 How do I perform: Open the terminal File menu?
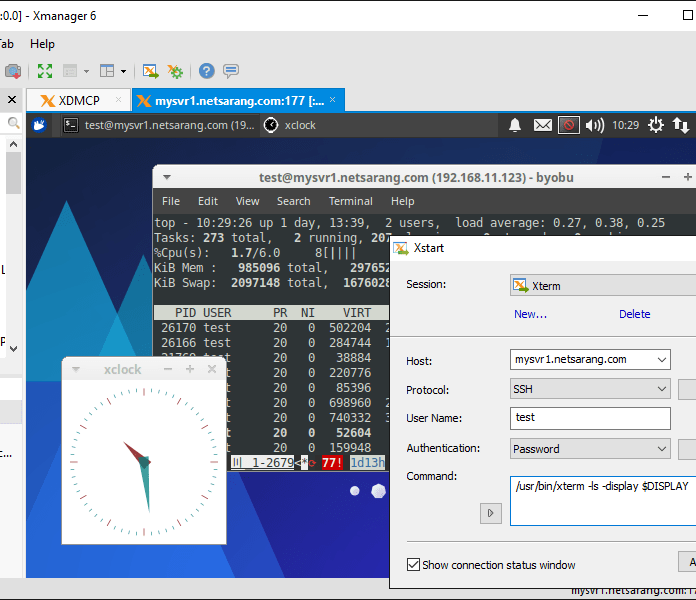tap(171, 201)
